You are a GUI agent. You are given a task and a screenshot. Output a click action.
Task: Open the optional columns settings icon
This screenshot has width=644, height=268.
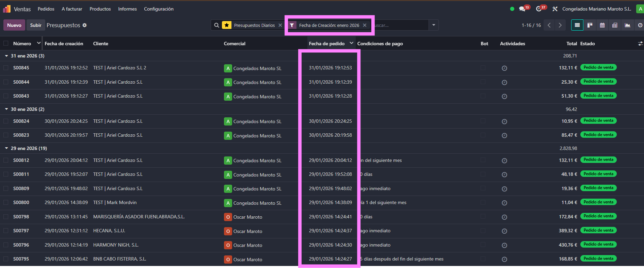click(x=640, y=44)
